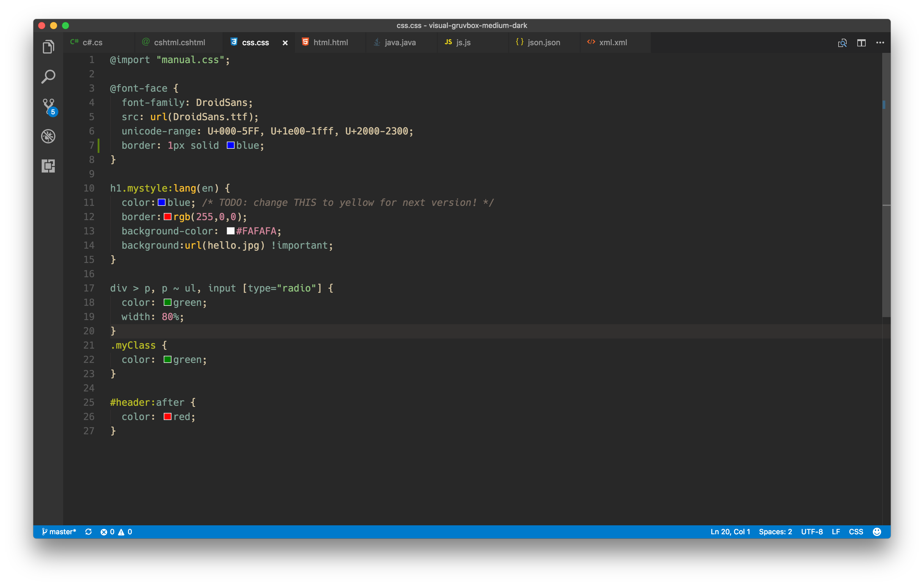The width and height of the screenshot is (924, 586).
Task: Click Ln 20, Col 1 go-to-line
Action: pos(730,532)
